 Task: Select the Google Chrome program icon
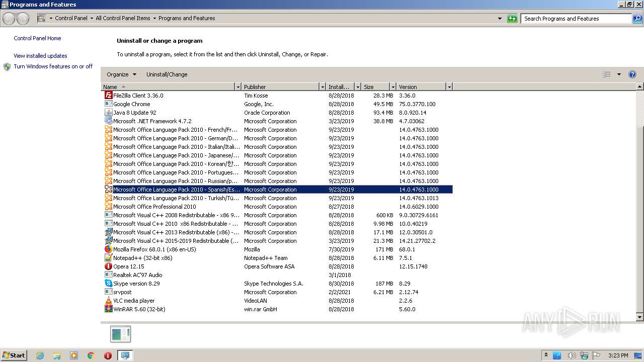[108, 104]
